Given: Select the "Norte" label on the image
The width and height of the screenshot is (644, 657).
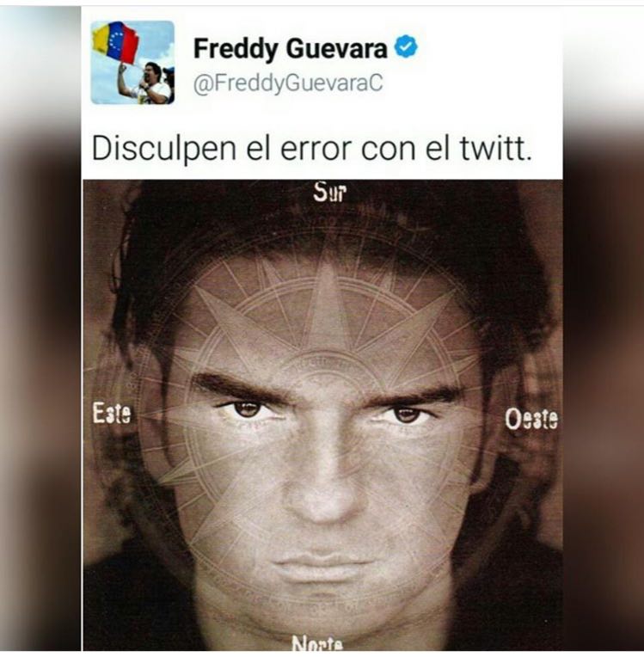Looking at the screenshot, I should (317, 643).
